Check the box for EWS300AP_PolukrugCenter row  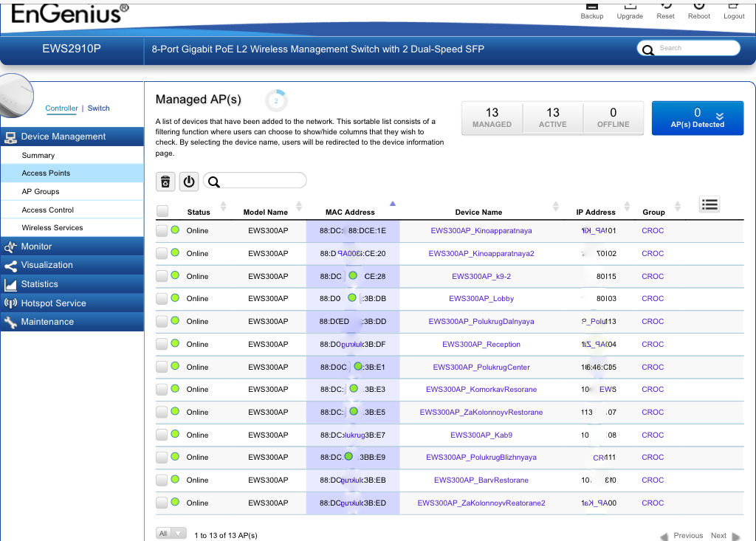(162, 367)
